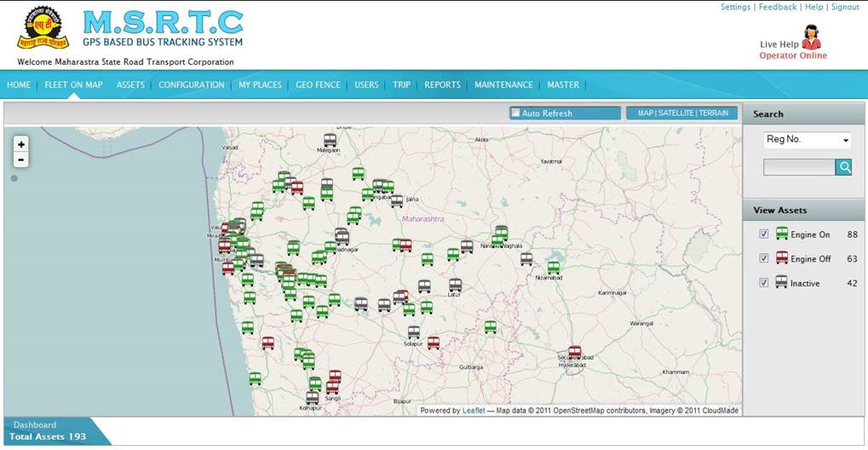Open the Settings link

(x=735, y=7)
